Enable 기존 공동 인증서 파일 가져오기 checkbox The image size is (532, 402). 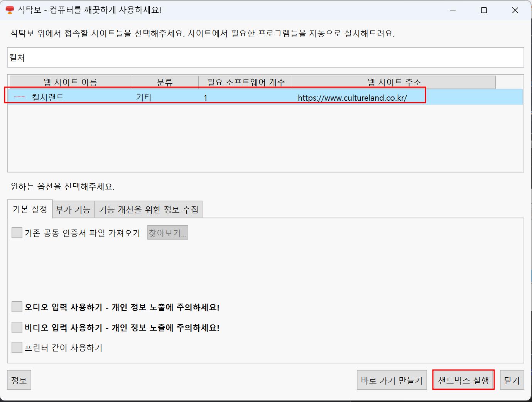click(17, 233)
